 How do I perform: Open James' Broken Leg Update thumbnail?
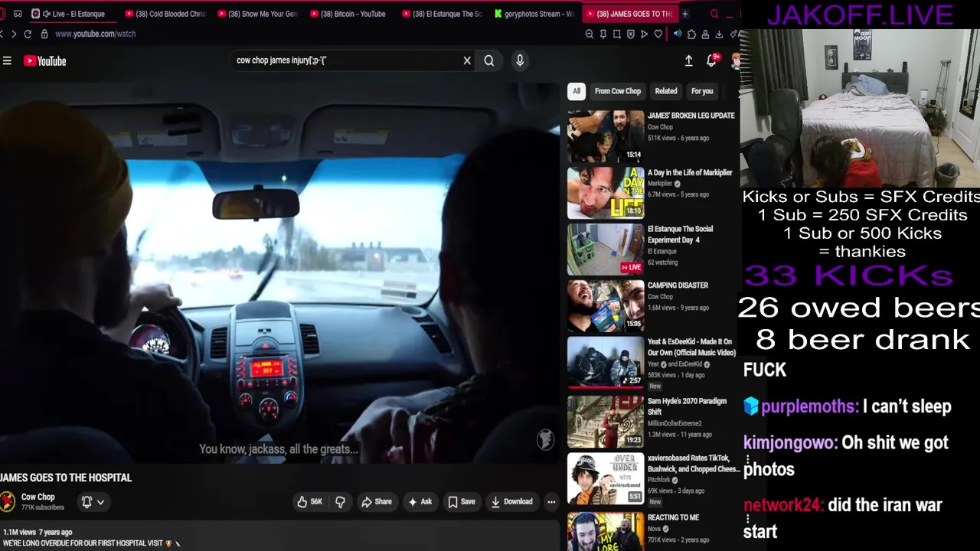606,136
